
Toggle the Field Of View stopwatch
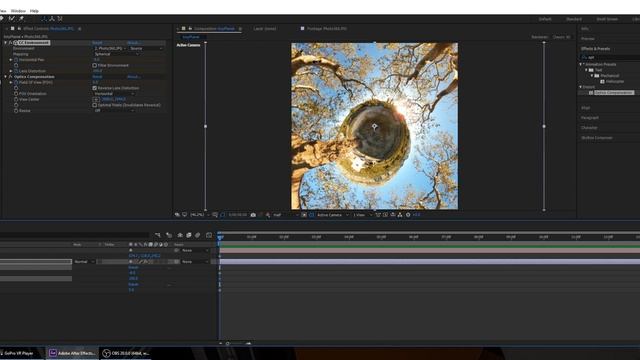tap(16, 82)
